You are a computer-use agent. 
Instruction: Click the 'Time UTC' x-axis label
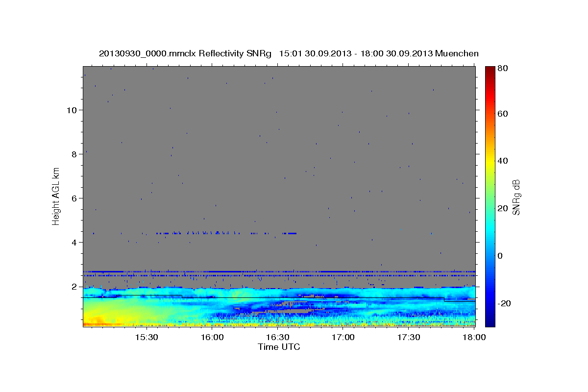point(279,347)
